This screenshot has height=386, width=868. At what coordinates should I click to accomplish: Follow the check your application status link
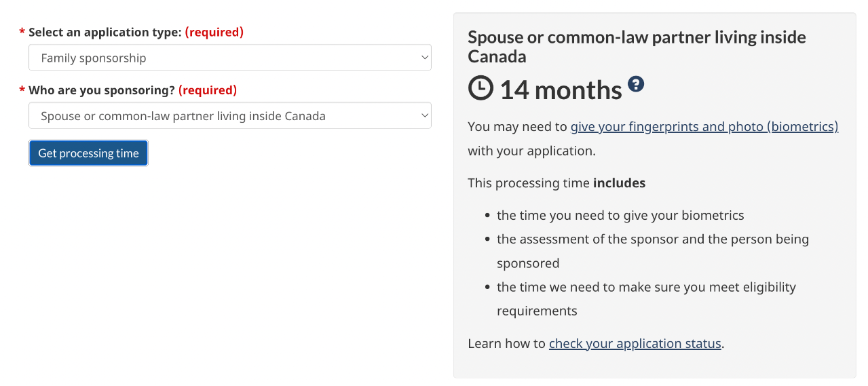(635, 344)
